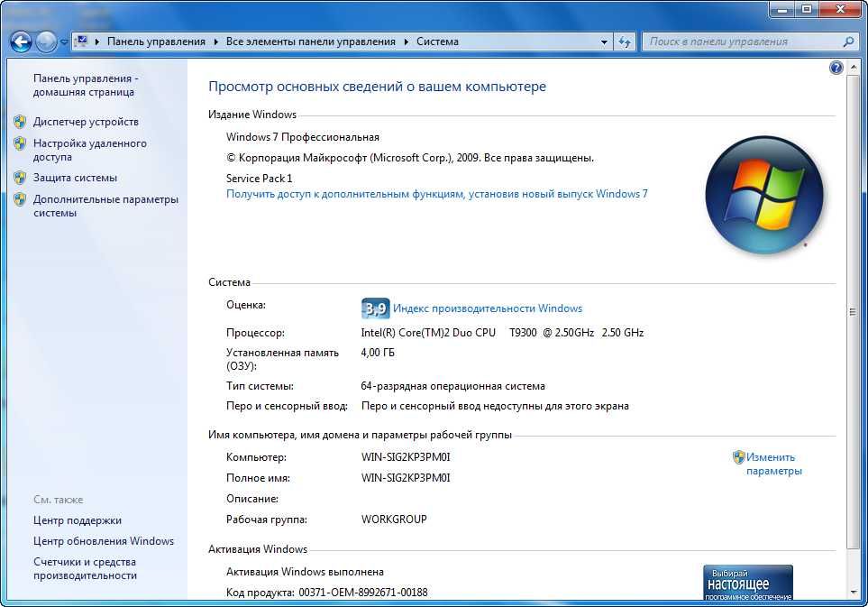Open Настройка удаленного доступа link
The image size is (868, 607).
coord(89,150)
